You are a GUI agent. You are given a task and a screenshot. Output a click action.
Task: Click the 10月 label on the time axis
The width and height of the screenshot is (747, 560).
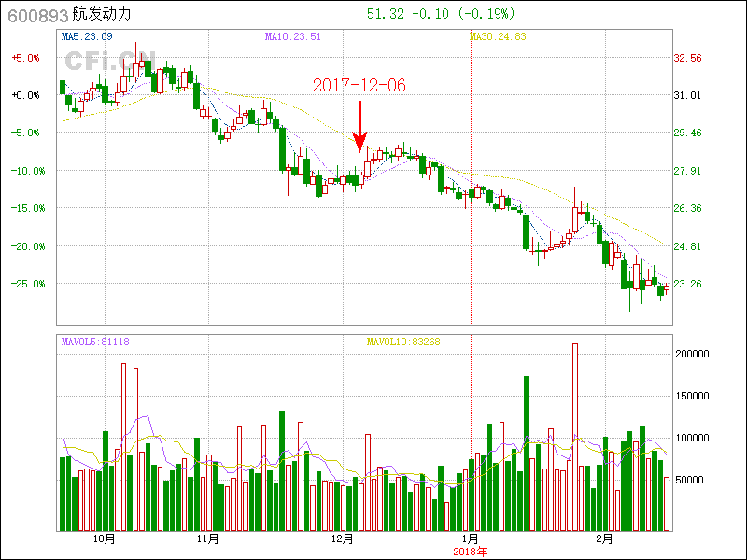pos(104,539)
